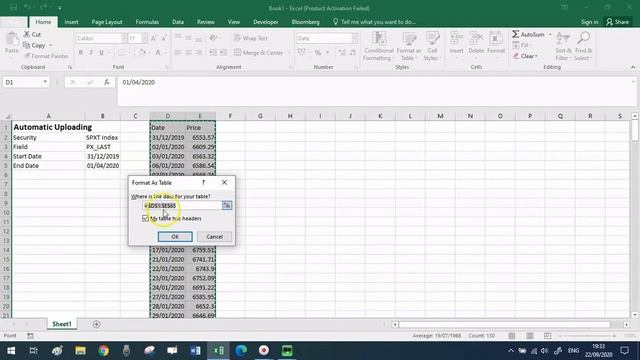This screenshot has width=640, height=360.
Task: Expand AutoSum dropdown arrow
Action: (x=550, y=34)
